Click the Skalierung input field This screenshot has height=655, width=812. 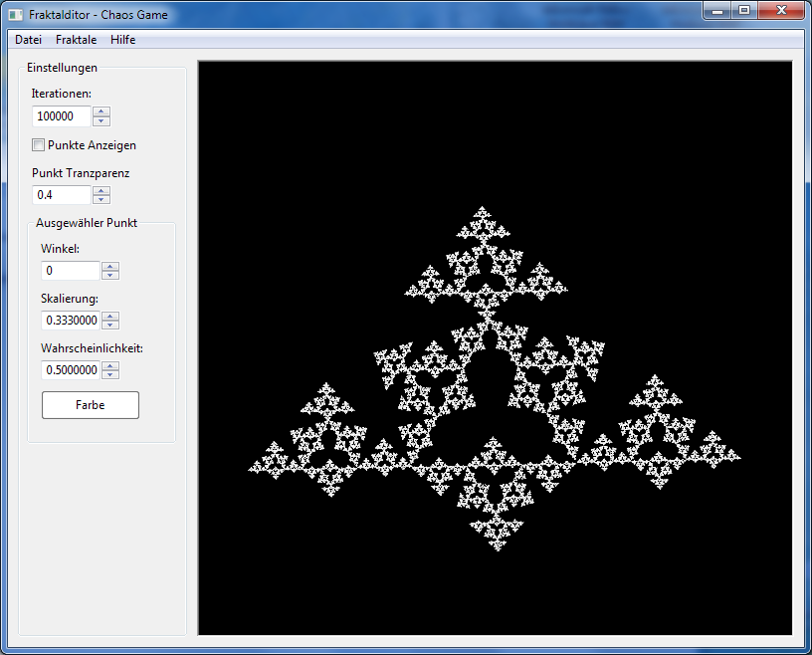point(71,321)
